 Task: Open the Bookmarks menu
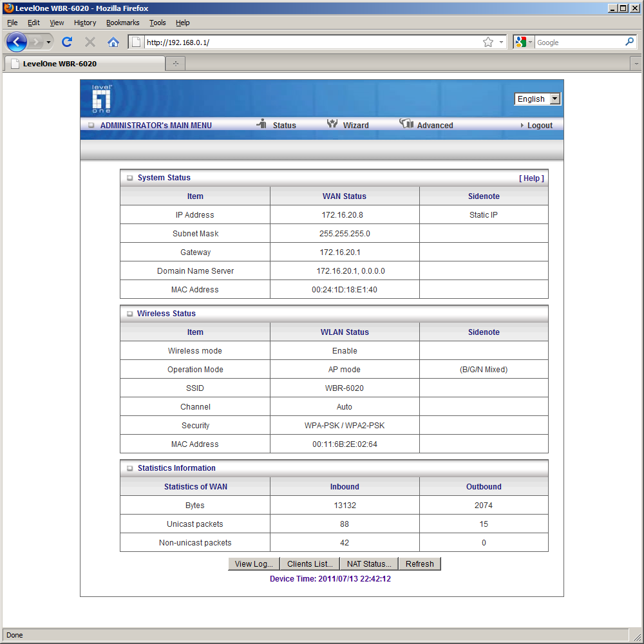coord(122,23)
